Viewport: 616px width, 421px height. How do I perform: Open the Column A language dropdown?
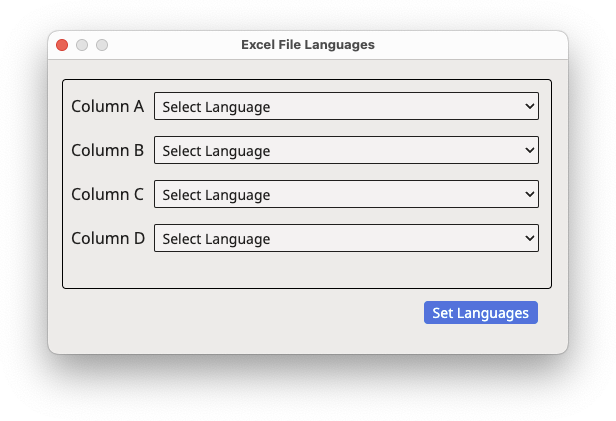tap(346, 106)
